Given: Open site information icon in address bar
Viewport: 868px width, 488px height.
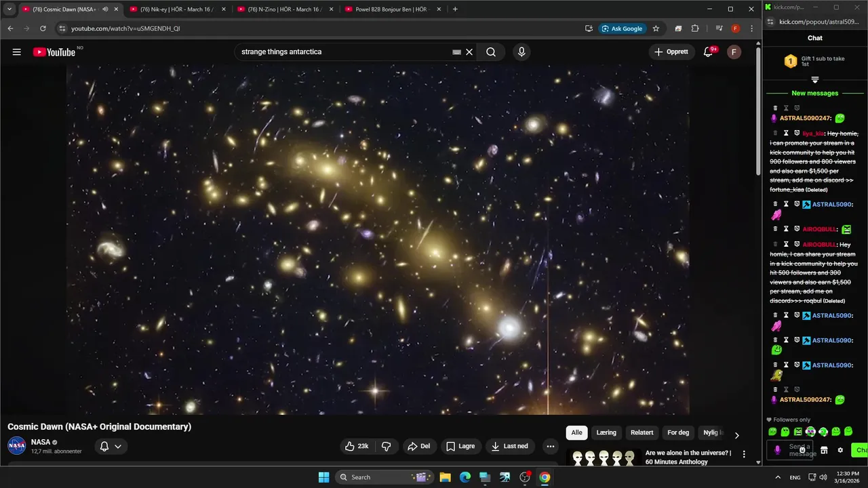Looking at the screenshot, I should [x=62, y=28].
